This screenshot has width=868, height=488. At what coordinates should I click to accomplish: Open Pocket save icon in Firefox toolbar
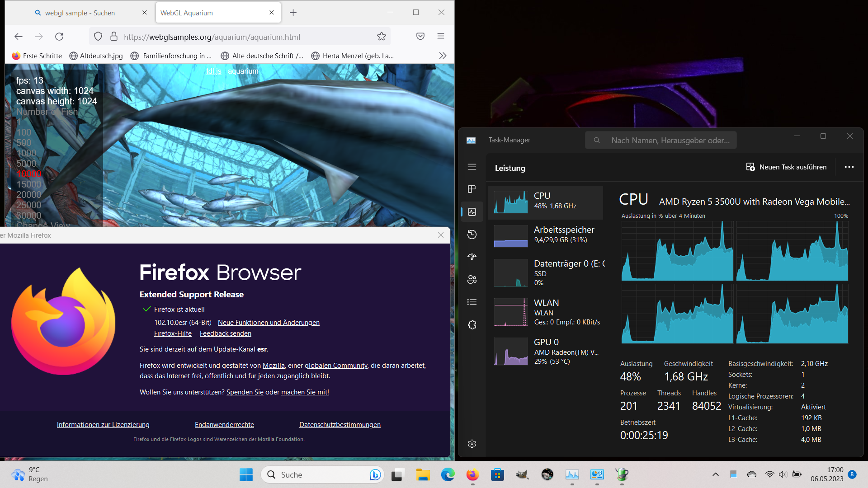(x=420, y=37)
